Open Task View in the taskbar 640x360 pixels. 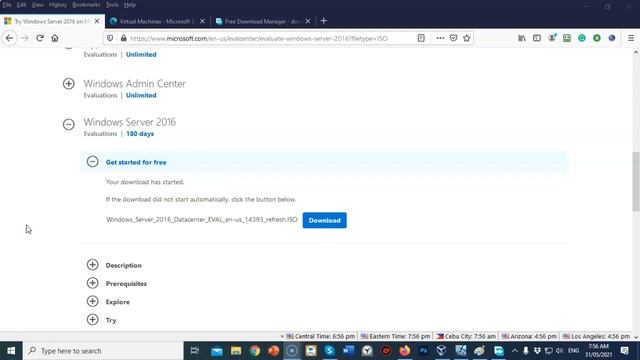coord(195,351)
